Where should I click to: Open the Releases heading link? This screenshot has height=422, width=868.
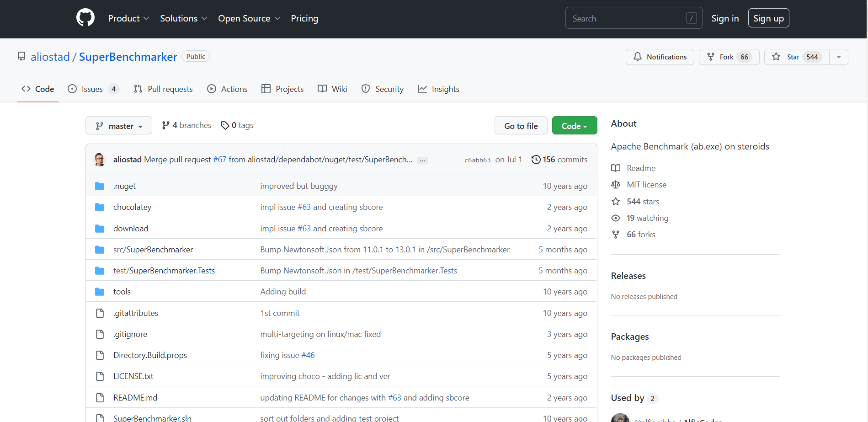tap(628, 276)
